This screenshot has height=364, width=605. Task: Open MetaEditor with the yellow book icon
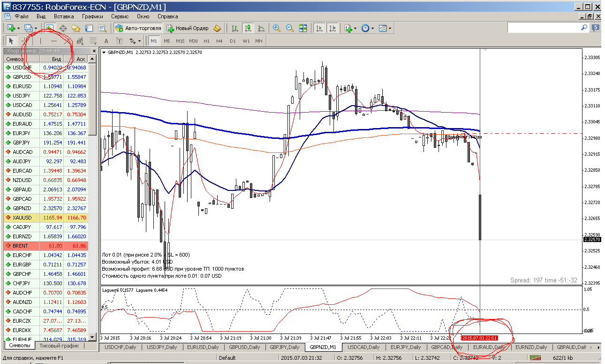tap(217, 28)
